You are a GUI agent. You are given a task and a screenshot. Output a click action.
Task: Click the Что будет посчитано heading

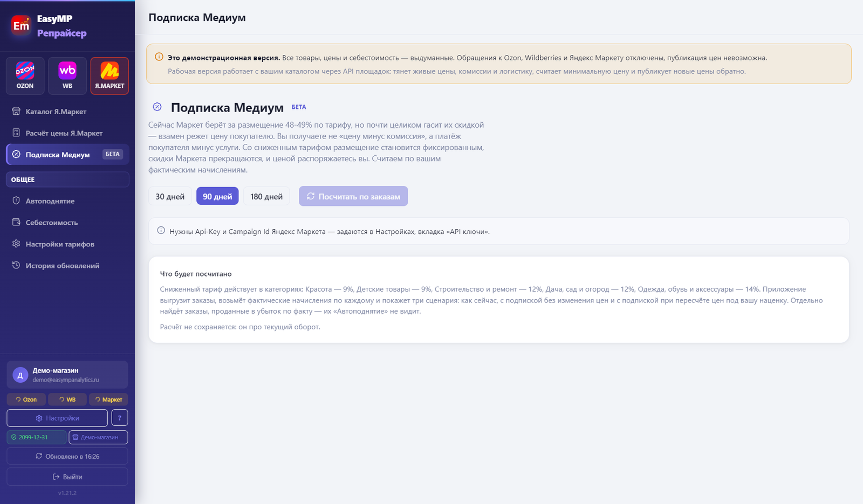[196, 274]
